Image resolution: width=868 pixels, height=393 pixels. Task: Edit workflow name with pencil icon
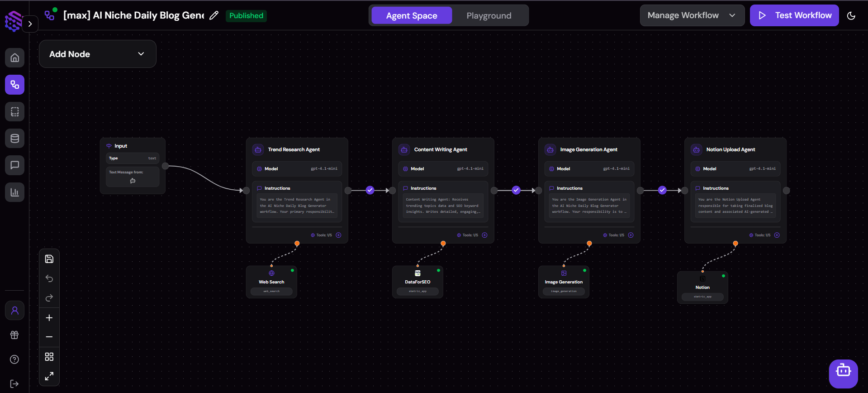coord(214,15)
